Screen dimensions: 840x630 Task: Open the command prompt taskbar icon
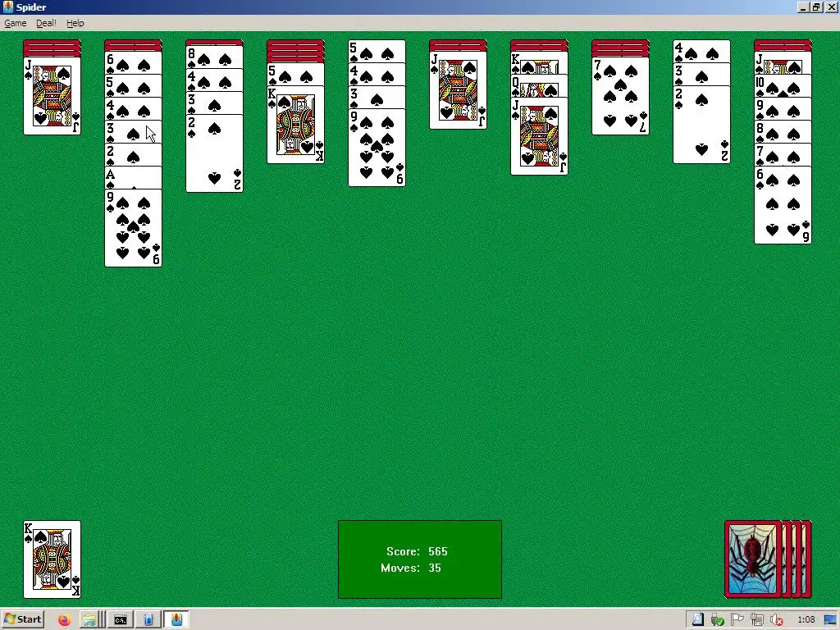pyautogui.click(x=120, y=620)
